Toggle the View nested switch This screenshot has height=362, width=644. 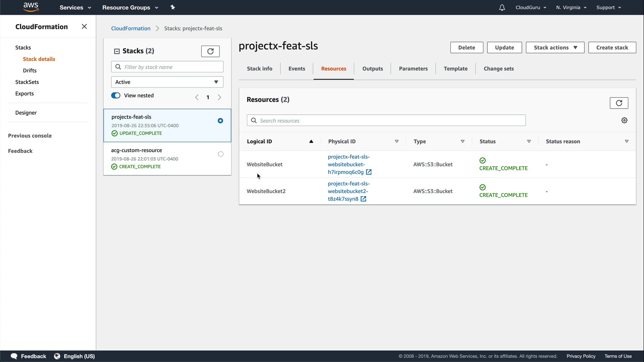click(116, 96)
